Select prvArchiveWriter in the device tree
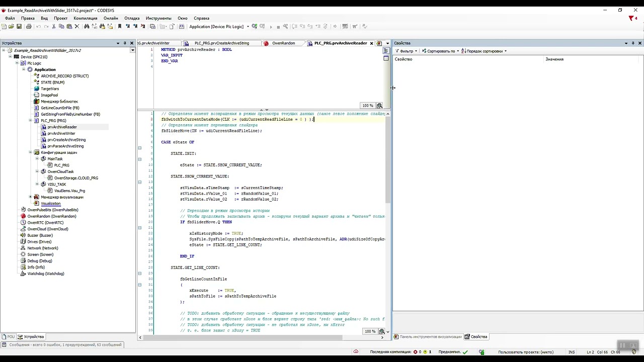Image resolution: width=644 pixels, height=362 pixels. (61, 133)
